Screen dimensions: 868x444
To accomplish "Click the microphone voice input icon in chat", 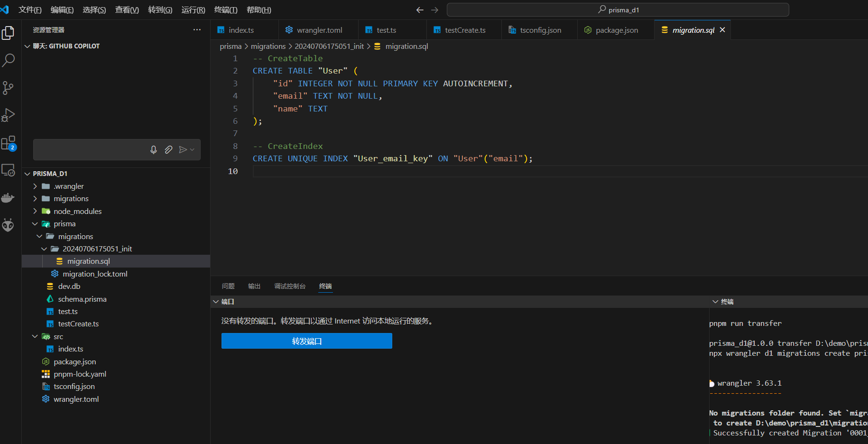I will click(154, 150).
